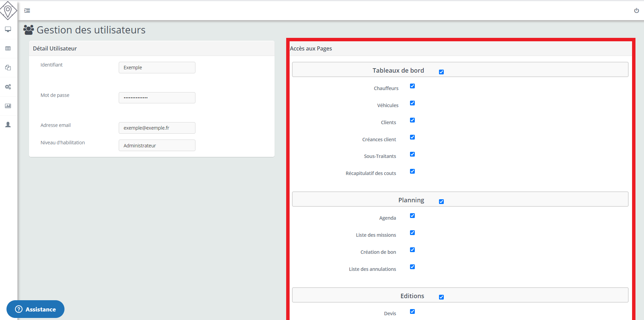Open the table grid sidebar icon
Image resolution: width=644 pixels, height=320 pixels.
[x=8, y=48]
